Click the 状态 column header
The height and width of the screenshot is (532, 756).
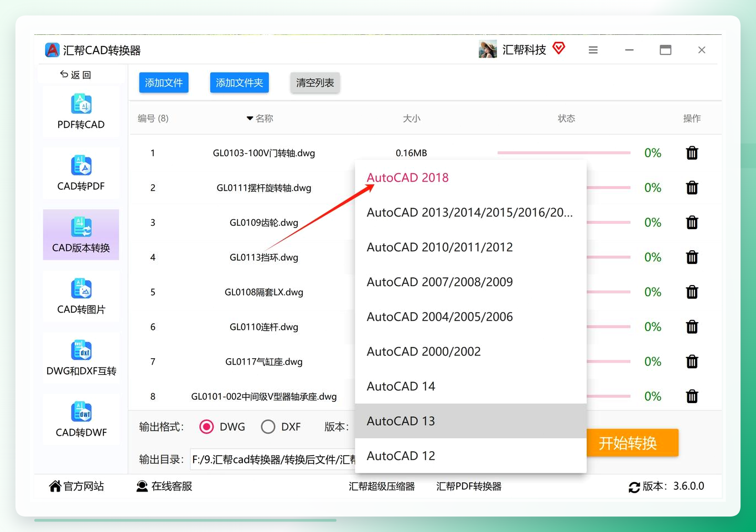point(566,118)
